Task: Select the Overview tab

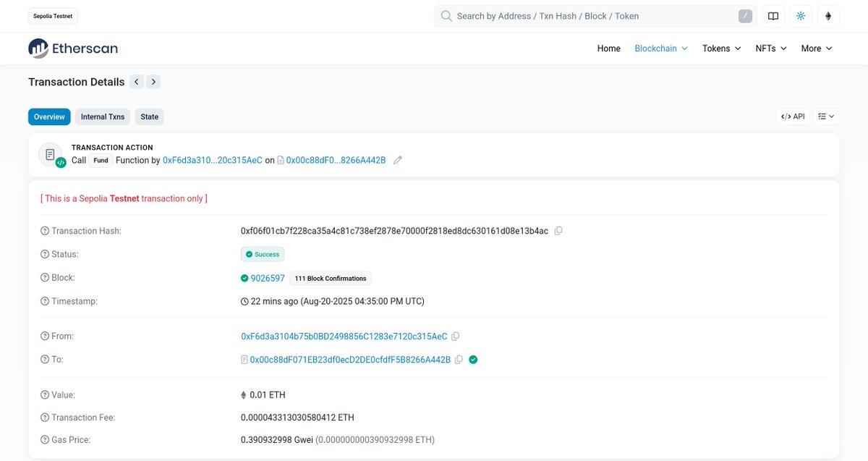Action: pos(49,117)
